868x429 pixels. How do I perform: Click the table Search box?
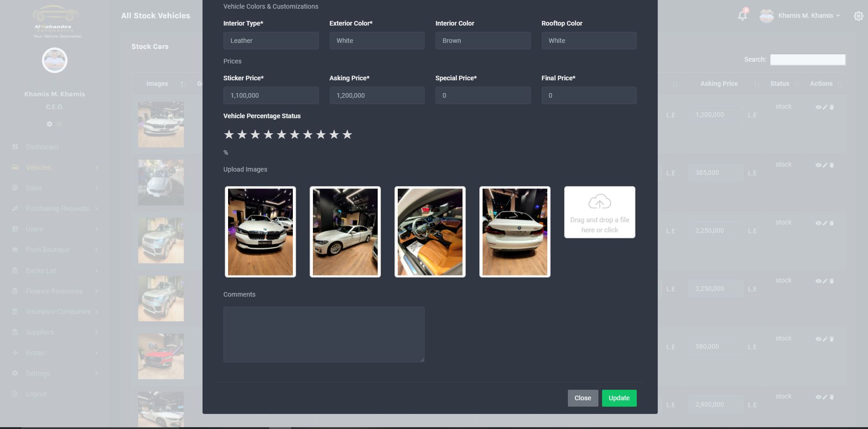coord(807,59)
